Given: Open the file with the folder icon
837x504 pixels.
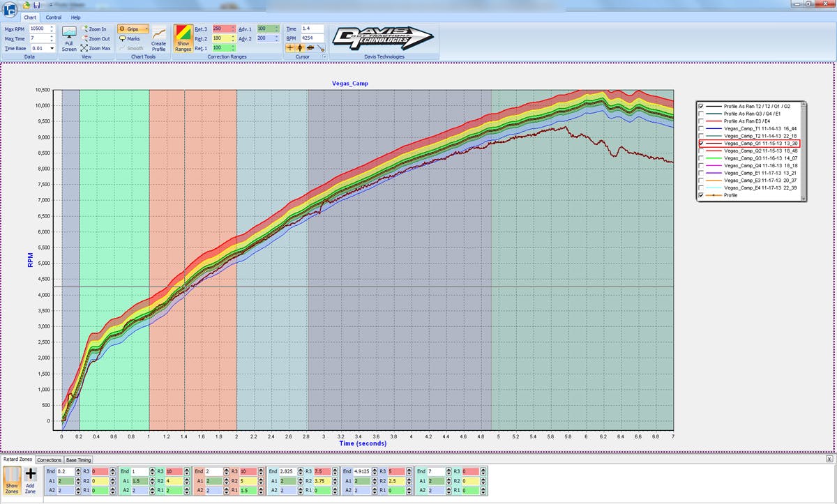Looking at the screenshot, I should (x=26, y=5).
